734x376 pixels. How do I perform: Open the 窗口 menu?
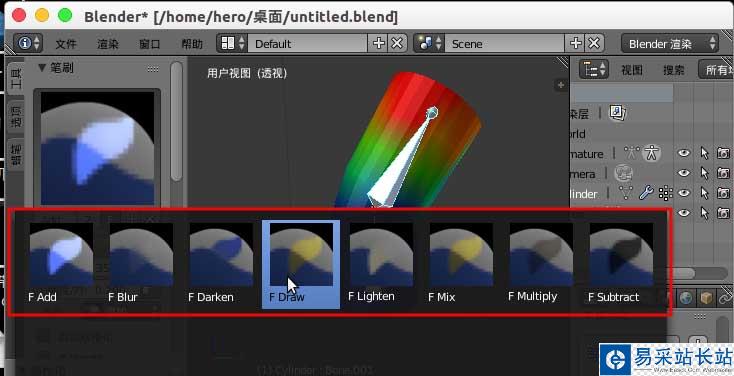click(x=150, y=44)
